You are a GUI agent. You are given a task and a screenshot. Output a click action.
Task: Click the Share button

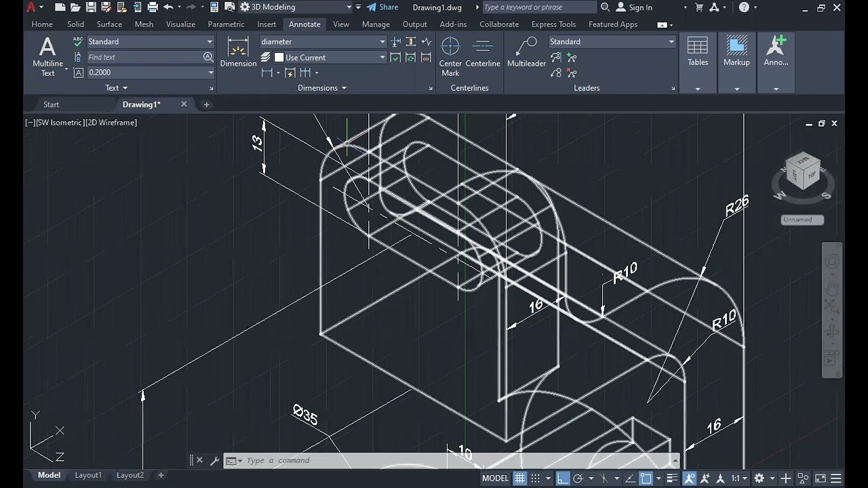[382, 7]
